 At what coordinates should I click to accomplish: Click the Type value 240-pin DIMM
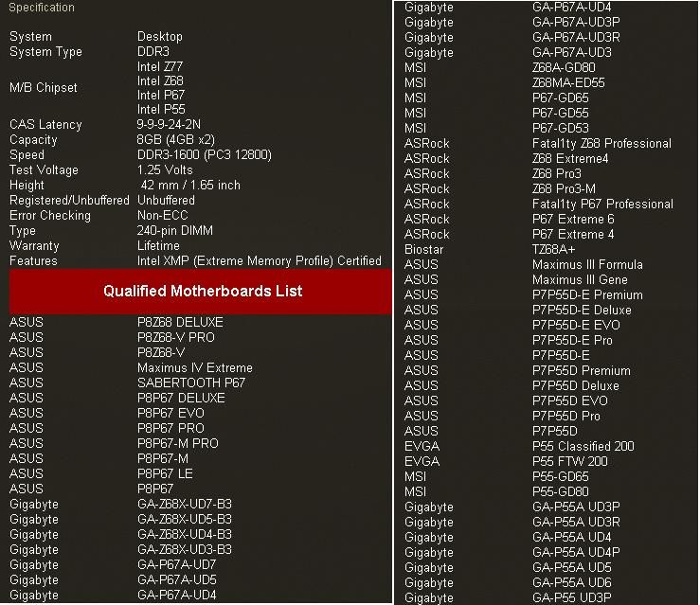(x=175, y=231)
